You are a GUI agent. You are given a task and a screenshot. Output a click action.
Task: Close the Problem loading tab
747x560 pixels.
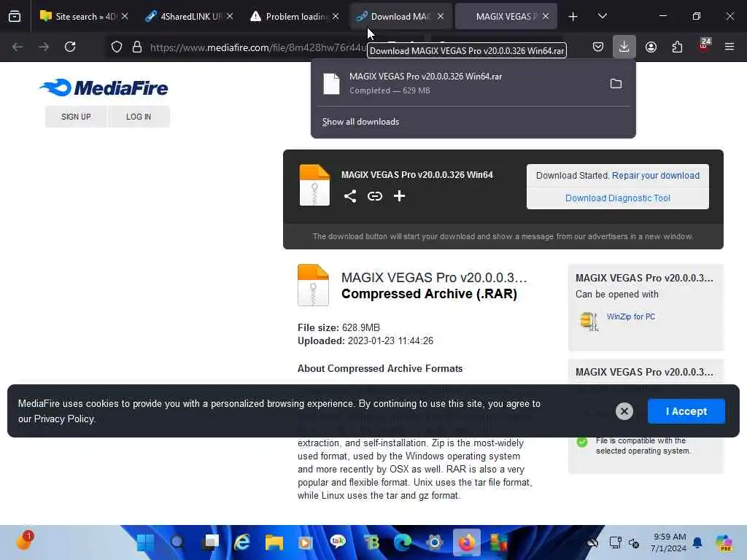click(336, 17)
